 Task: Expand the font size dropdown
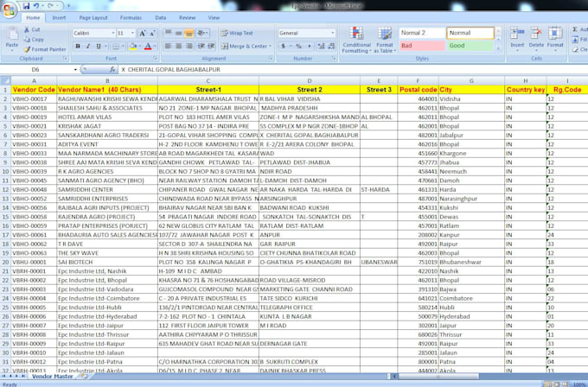coord(132,33)
